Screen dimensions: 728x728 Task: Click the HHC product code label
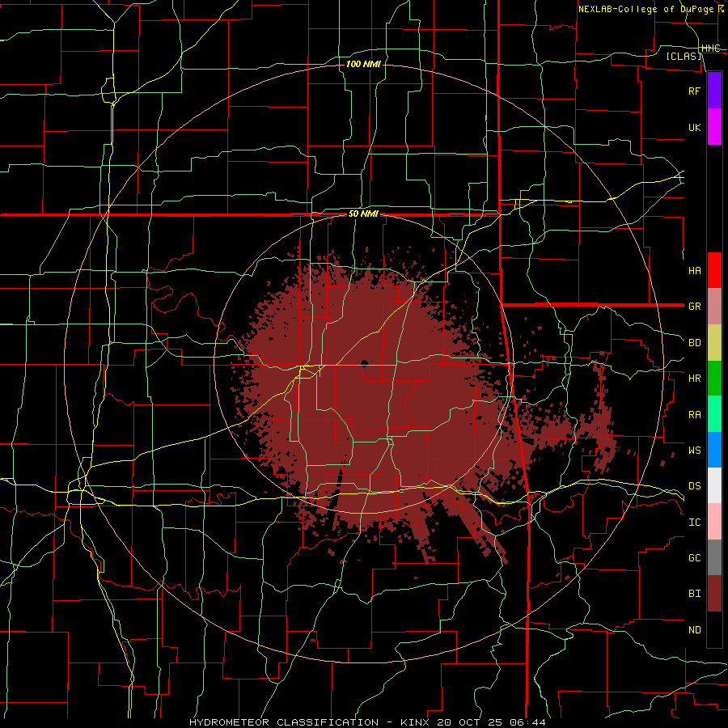tap(710, 49)
